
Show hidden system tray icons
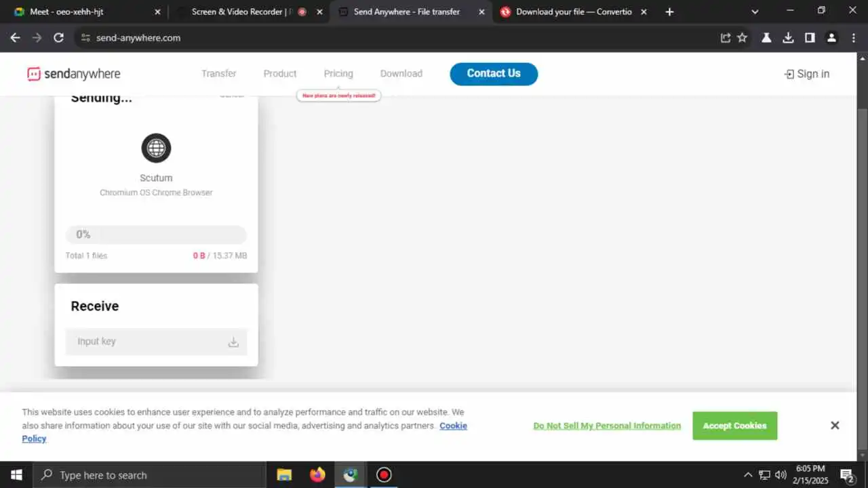[x=748, y=475]
